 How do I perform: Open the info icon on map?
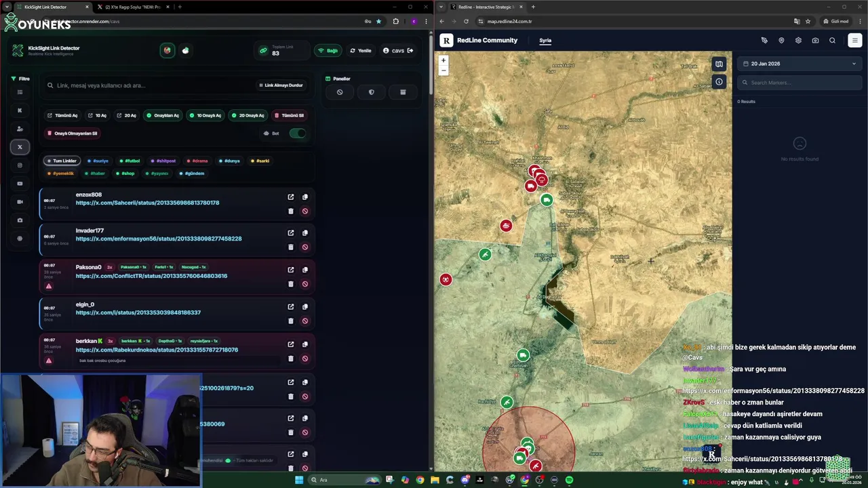point(719,82)
